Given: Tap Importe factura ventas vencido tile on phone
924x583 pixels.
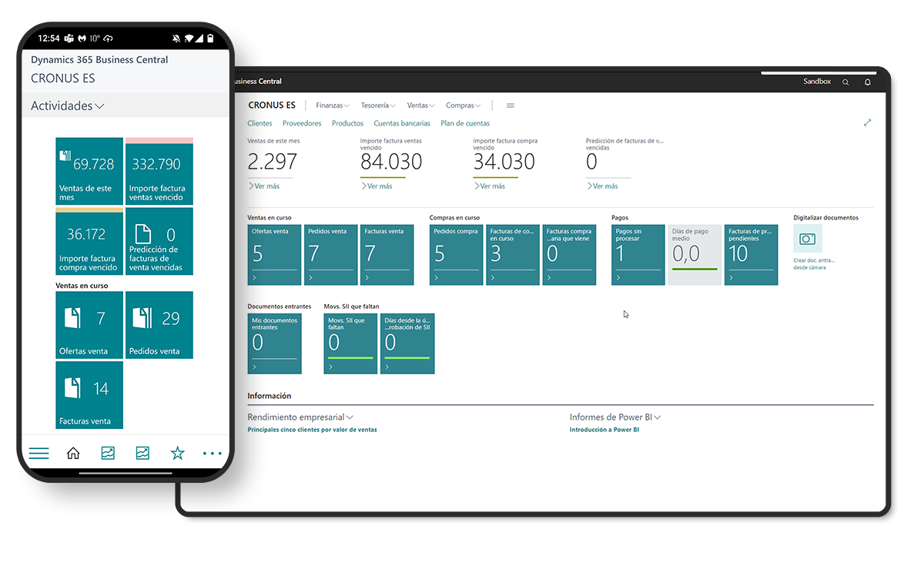Looking at the screenshot, I should pos(159,171).
